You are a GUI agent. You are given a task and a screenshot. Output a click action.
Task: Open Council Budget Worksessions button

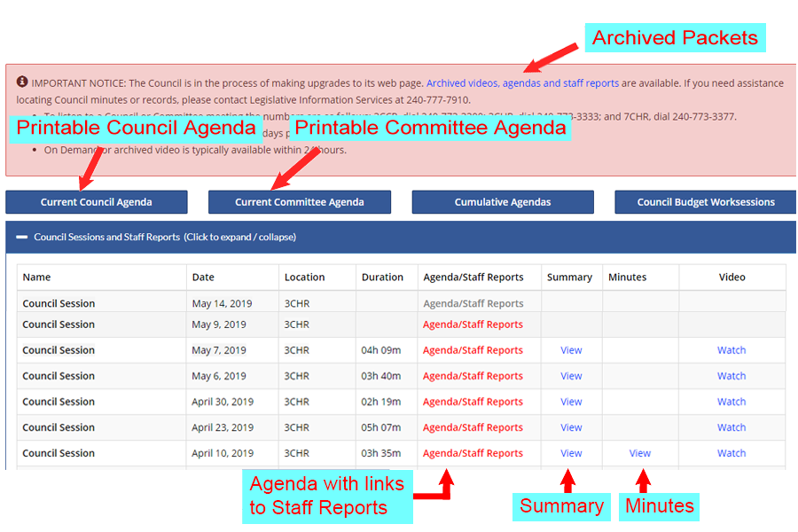pyautogui.click(x=705, y=202)
